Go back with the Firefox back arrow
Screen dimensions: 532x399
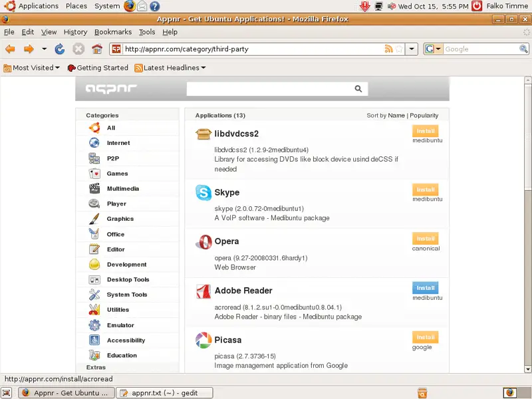(10, 49)
